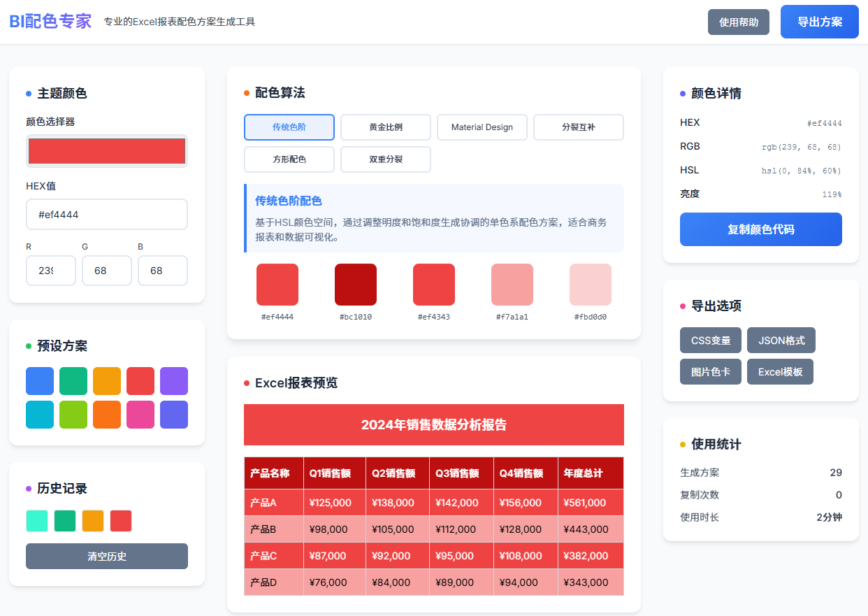Open 使用帮助 in the header
Viewport: 868px width, 616px height.
click(738, 22)
